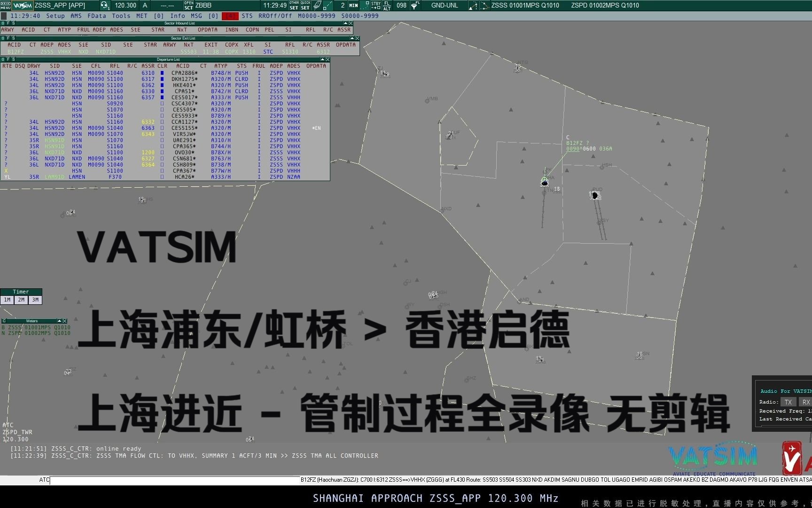Click the FL filter funnel icon

click(415, 6)
